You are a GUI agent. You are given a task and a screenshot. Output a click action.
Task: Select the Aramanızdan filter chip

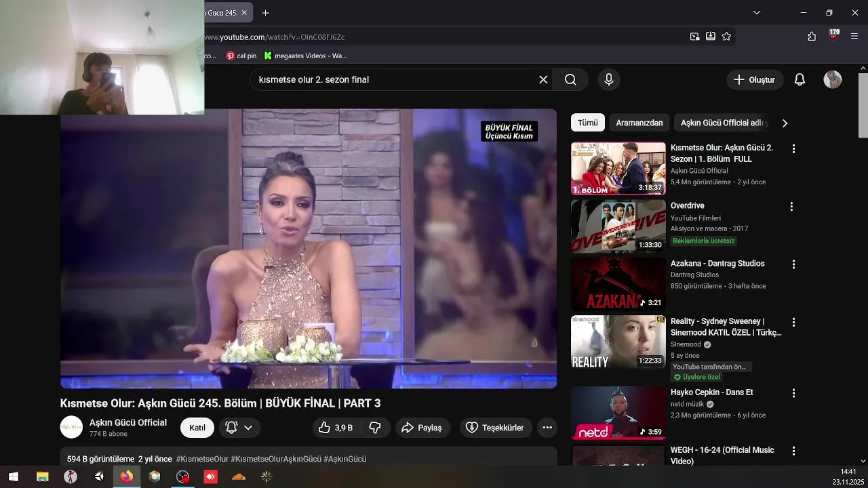[639, 123]
